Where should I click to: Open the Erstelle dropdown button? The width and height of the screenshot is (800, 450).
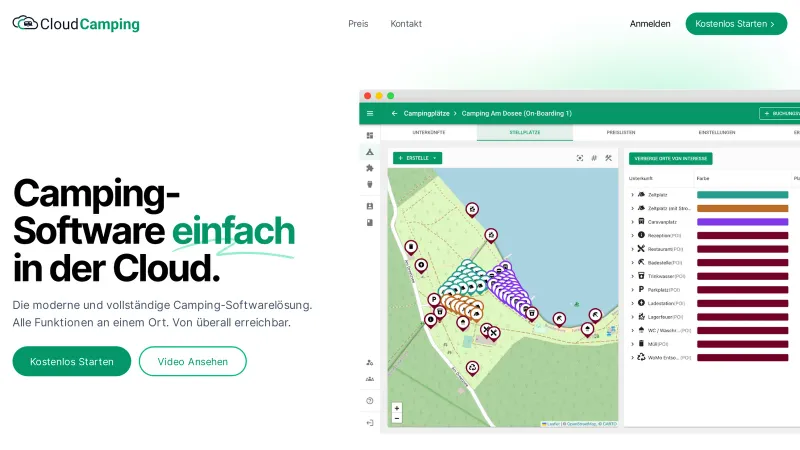[417, 158]
